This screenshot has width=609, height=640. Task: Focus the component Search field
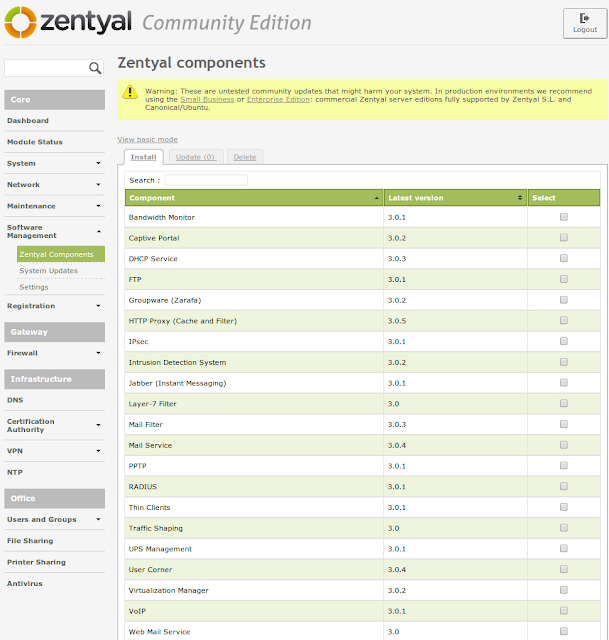206,180
